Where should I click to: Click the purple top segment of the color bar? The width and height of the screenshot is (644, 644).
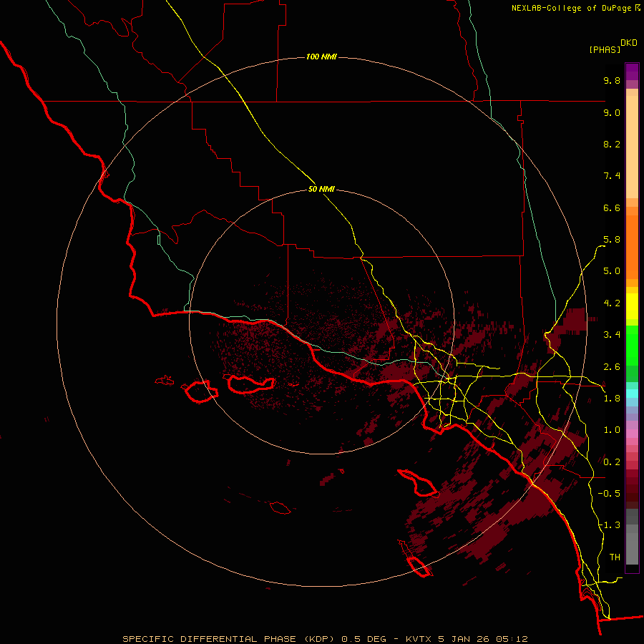tap(632, 72)
